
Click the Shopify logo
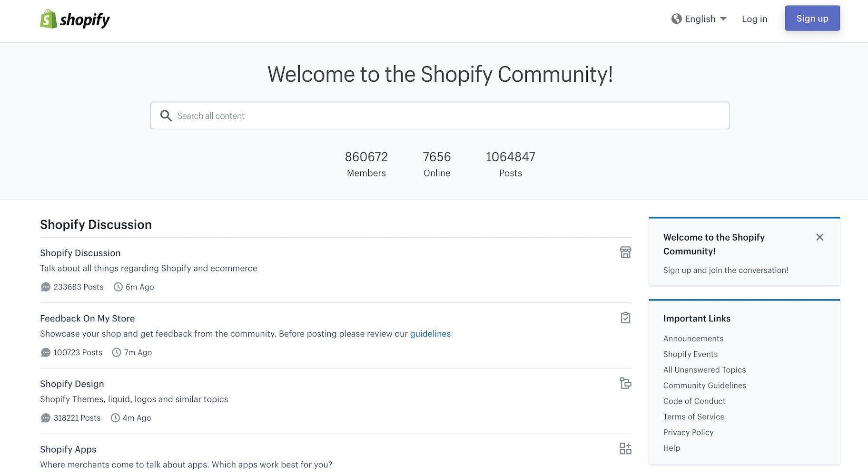click(74, 19)
